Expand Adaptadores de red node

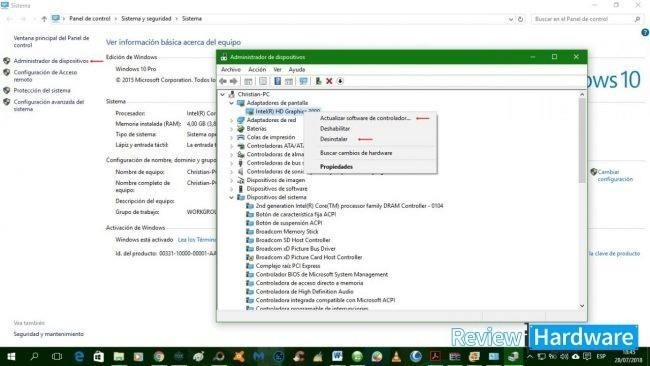231,120
